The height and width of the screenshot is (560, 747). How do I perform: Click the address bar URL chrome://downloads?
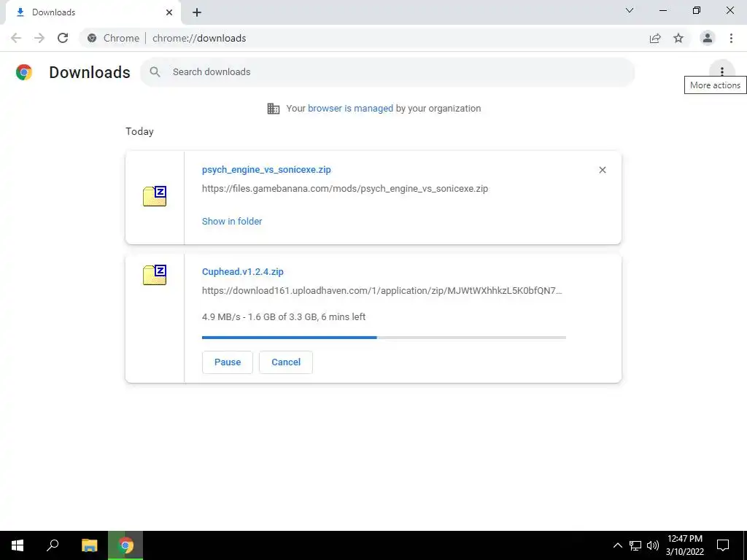[199, 38]
